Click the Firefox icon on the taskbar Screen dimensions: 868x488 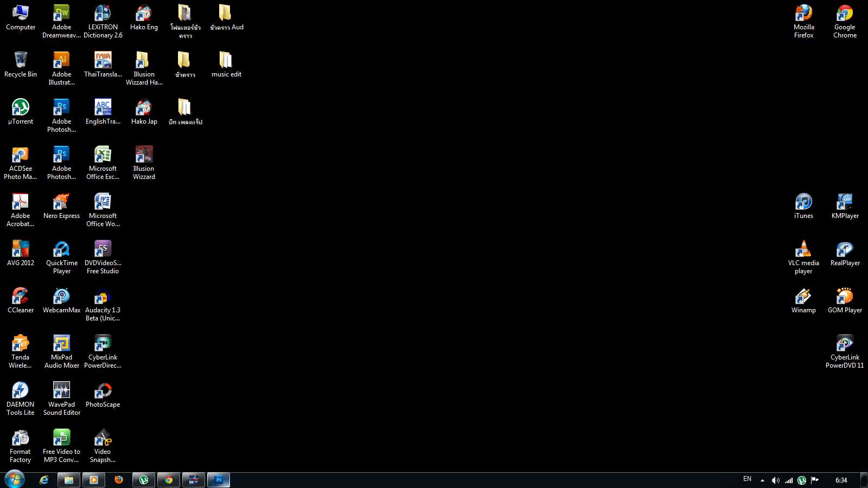click(119, 480)
